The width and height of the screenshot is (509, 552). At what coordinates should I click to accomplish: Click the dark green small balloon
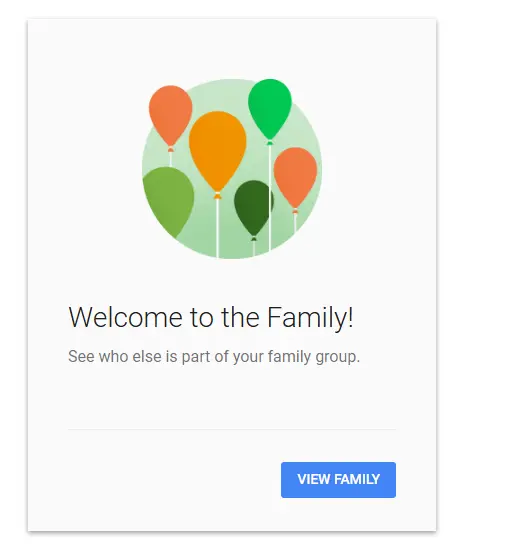(253, 207)
